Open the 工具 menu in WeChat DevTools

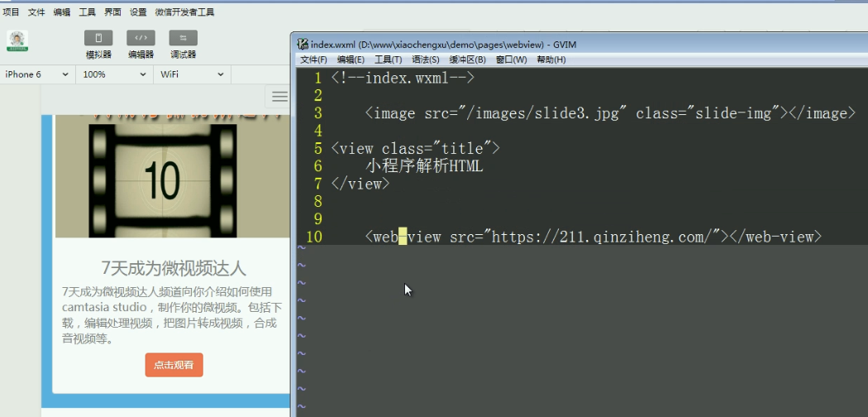(x=88, y=12)
